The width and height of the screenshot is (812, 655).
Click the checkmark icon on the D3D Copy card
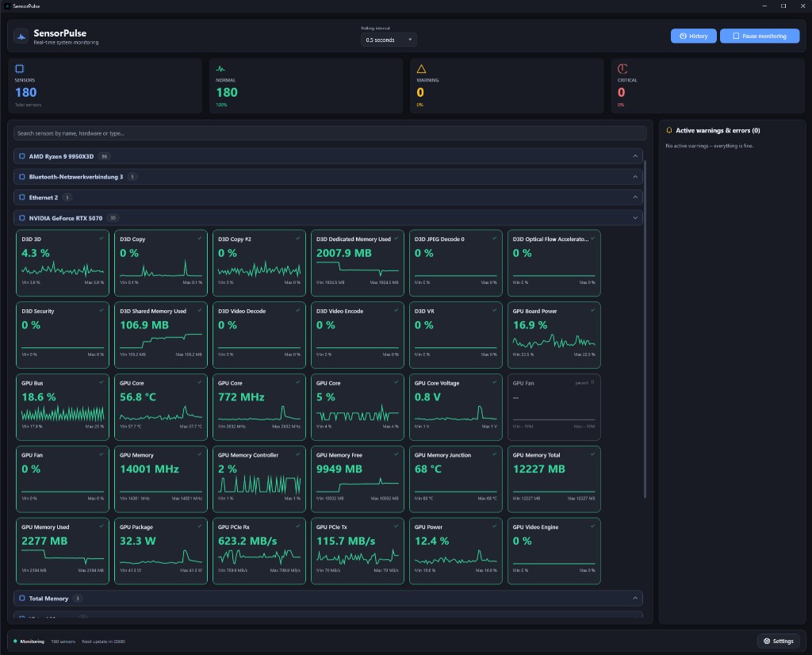[x=199, y=238]
